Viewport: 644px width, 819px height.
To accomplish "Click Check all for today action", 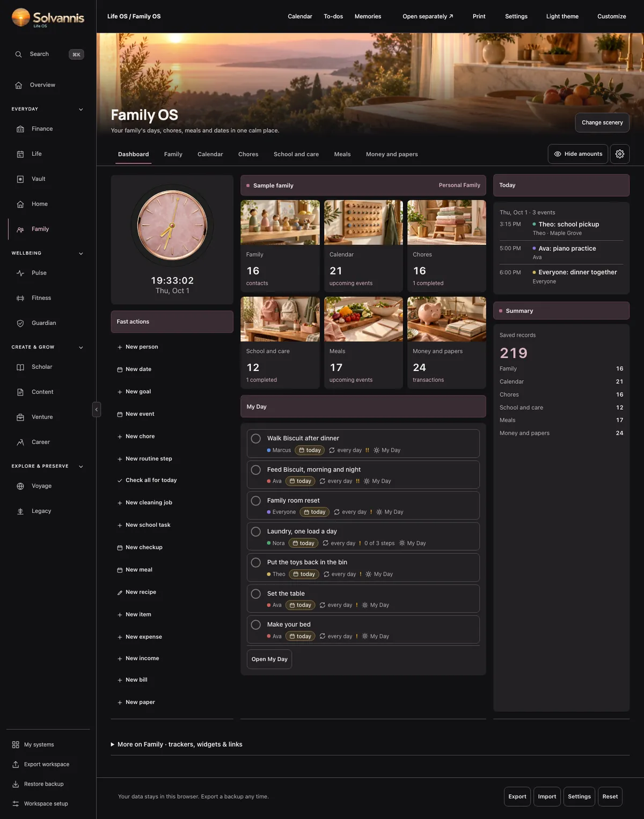I will (x=147, y=480).
